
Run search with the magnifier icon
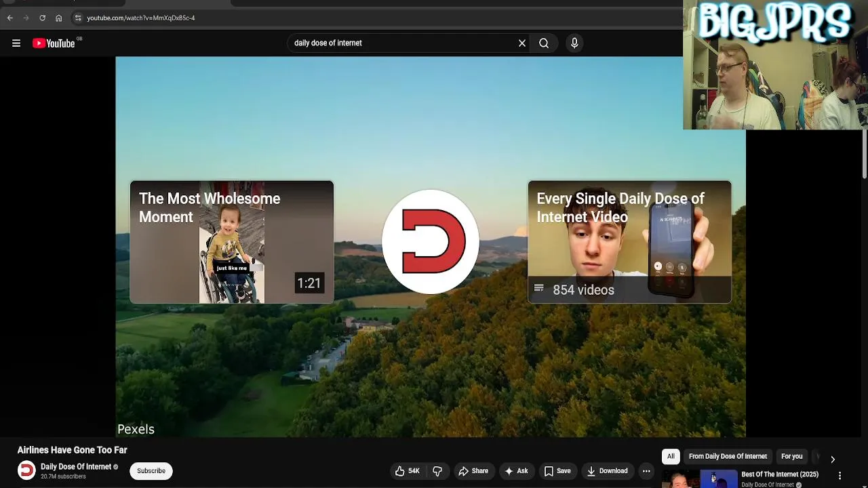click(544, 43)
